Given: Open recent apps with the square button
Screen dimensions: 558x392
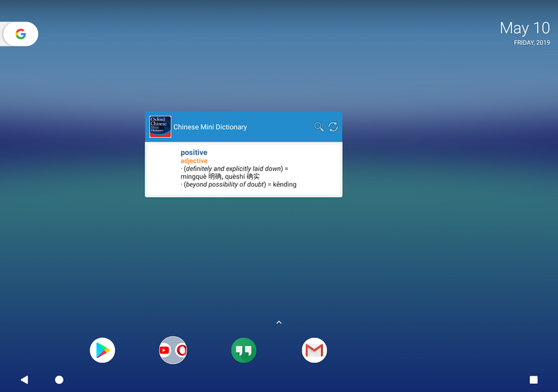Looking at the screenshot, I should (533, 380).
